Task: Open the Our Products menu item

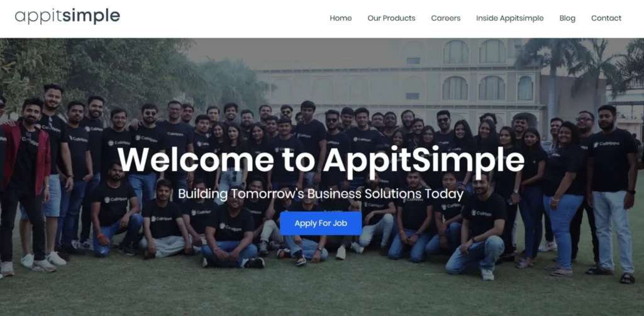Action: (391, 18)
